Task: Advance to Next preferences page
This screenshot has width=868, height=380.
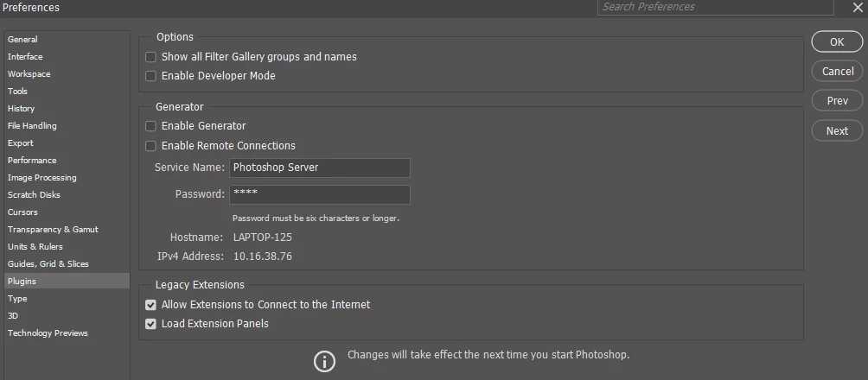Action: click(x=837, y=130)
